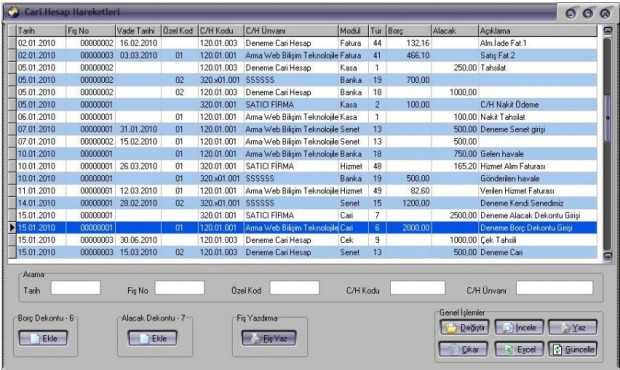This screenshot has height=370, width=620.
Task: Click the 2500,00 Alacak cell
Action: [455, 215]
